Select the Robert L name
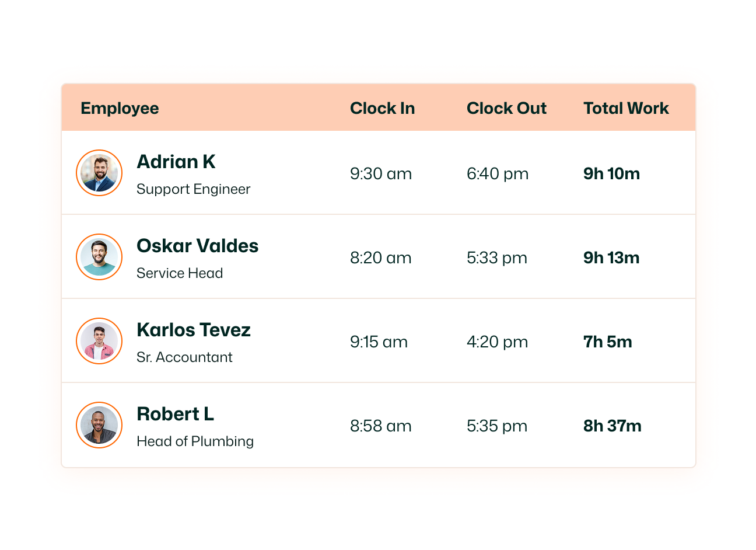Image resolution: width=756 pixels, height=550 pixels. click(x=175, y=414)
